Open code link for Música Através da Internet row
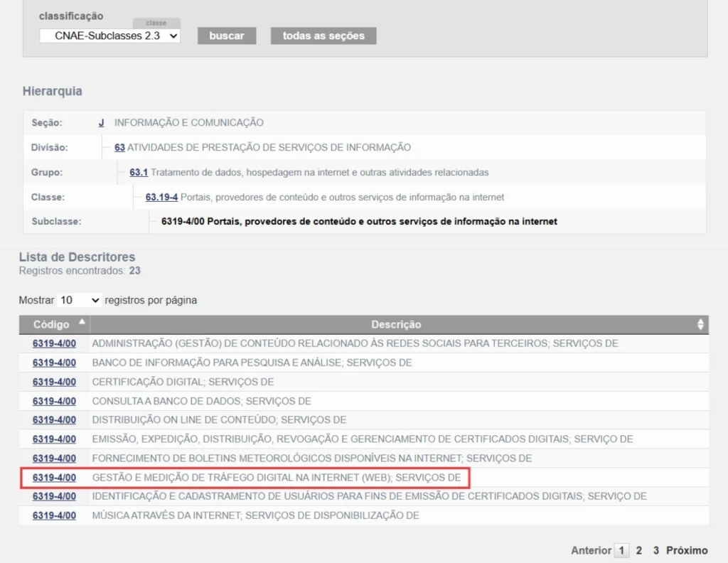This screenshot has height=563, width=728. click(54, 515)
